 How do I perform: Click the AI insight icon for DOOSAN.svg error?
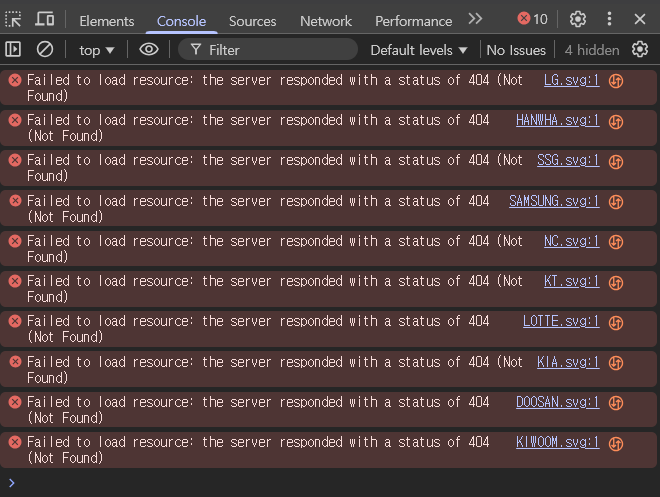tap(616, 403)
